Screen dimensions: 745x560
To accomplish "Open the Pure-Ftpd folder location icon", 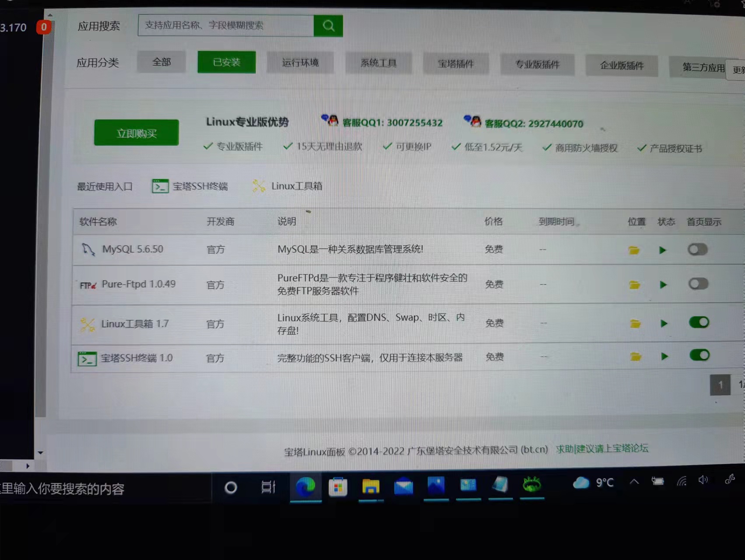I will pos(634,285).
